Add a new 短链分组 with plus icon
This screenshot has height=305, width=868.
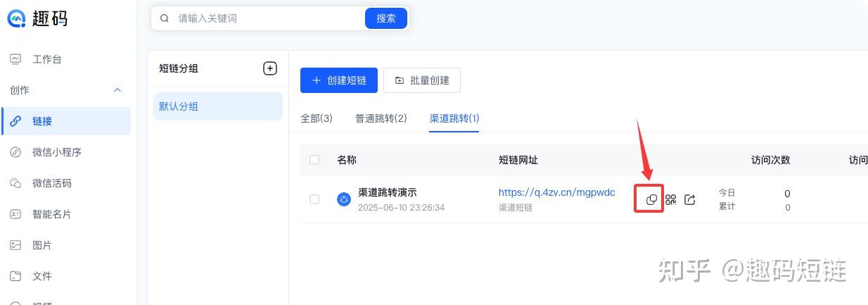click(270, 68)
